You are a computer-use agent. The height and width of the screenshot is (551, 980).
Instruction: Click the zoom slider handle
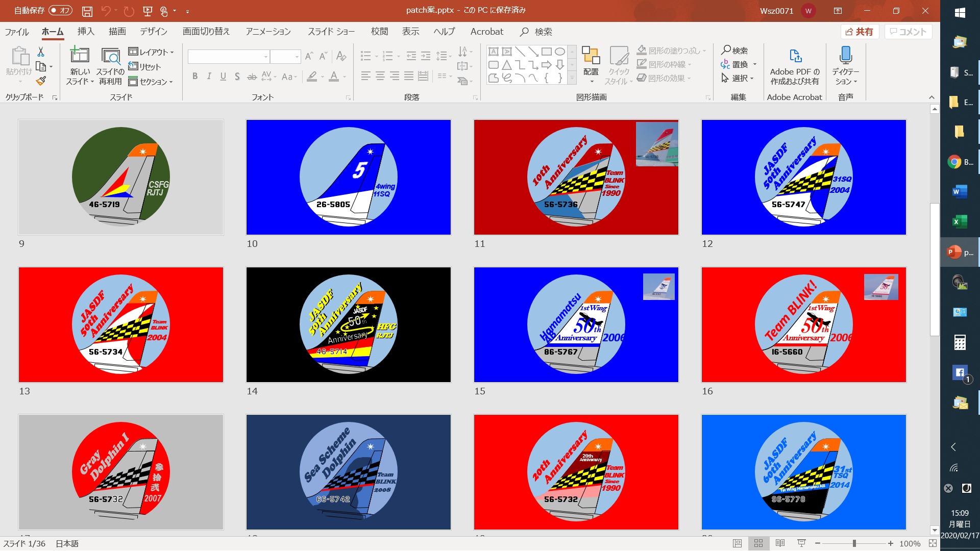tap(854, 544)
